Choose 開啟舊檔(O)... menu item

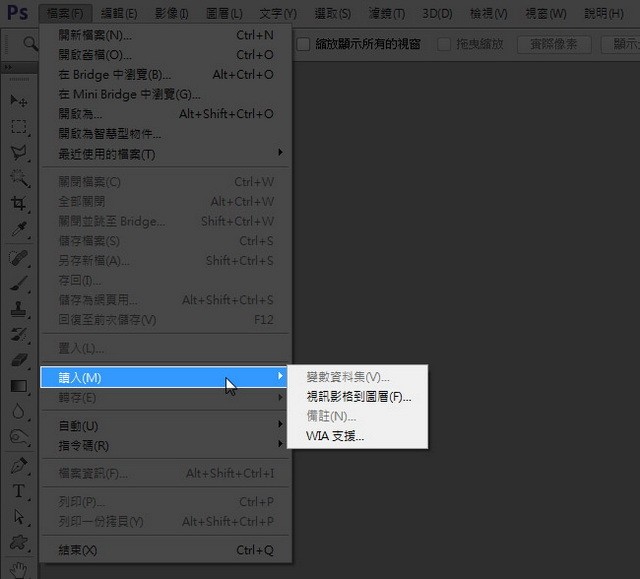click(x=166, y=55)
